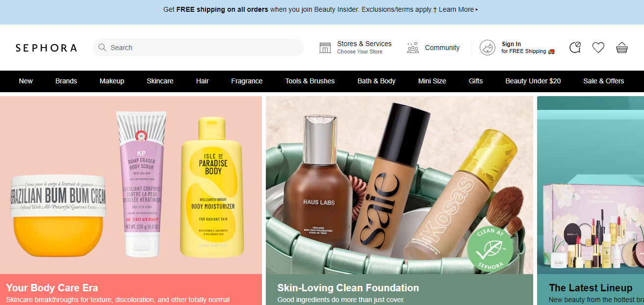Screen dimensions: 644x305
Task: Open the Brands menu
Action: point(66,81)
